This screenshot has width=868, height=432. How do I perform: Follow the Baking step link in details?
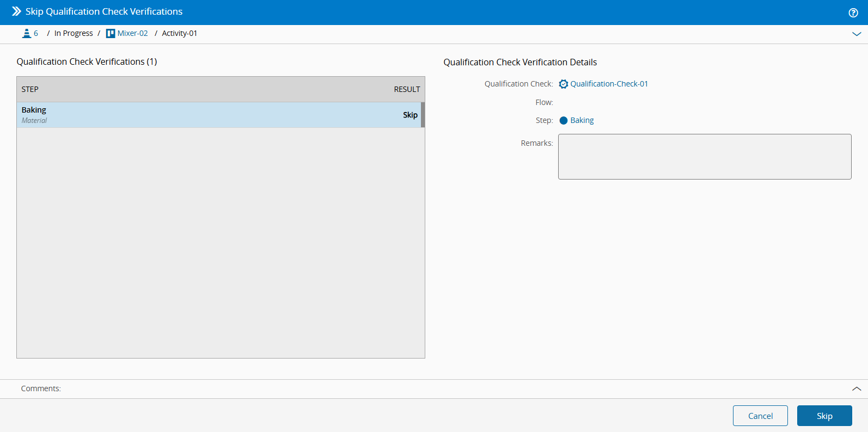pyautogui.click(x=582, y=121)
